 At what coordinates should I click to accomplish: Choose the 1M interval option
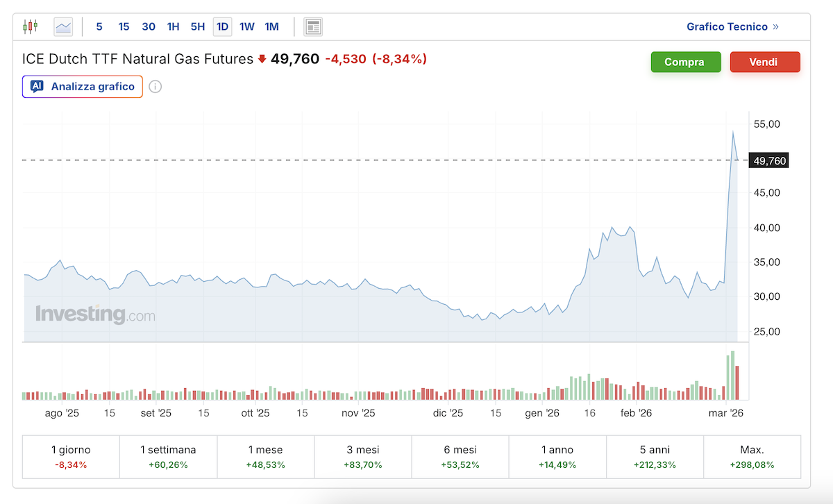pyautogui.click(x=271, y=27)
